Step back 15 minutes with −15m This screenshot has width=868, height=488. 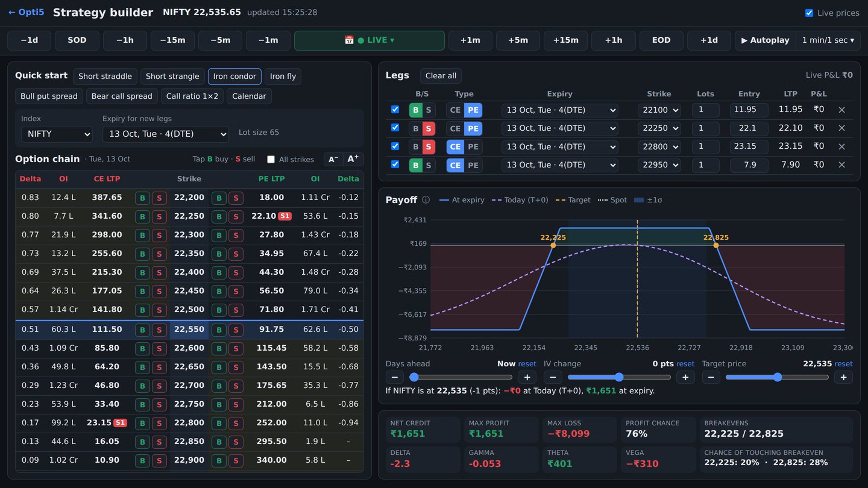click(x=172, y=40)
